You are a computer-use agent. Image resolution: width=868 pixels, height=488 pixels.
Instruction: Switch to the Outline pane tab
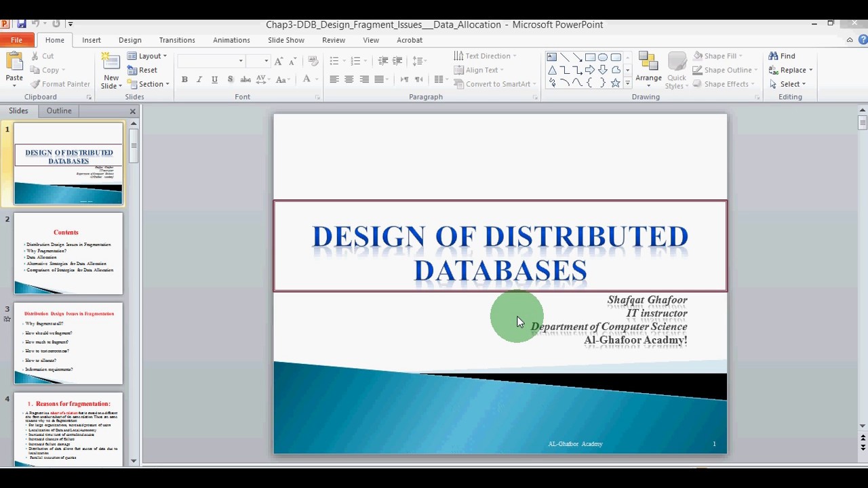coord(59,110)
